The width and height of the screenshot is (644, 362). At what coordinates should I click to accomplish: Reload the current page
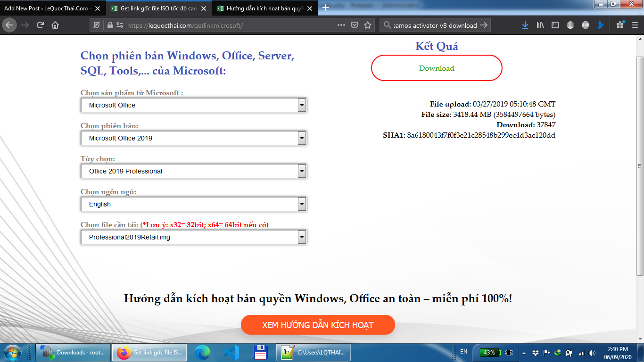click(x=40, y=25)
